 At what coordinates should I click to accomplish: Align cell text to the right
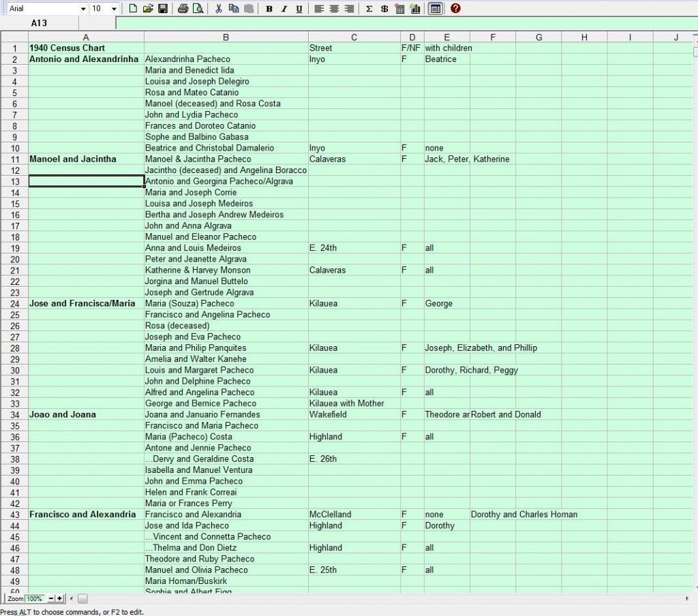click(x=349, y=9)
